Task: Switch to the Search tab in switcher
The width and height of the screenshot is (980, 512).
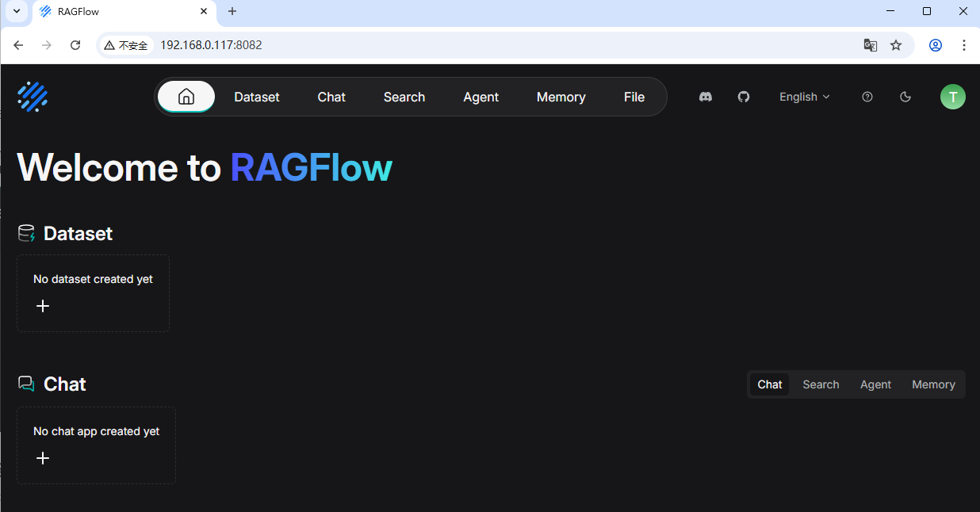Action: click(821, 384)
